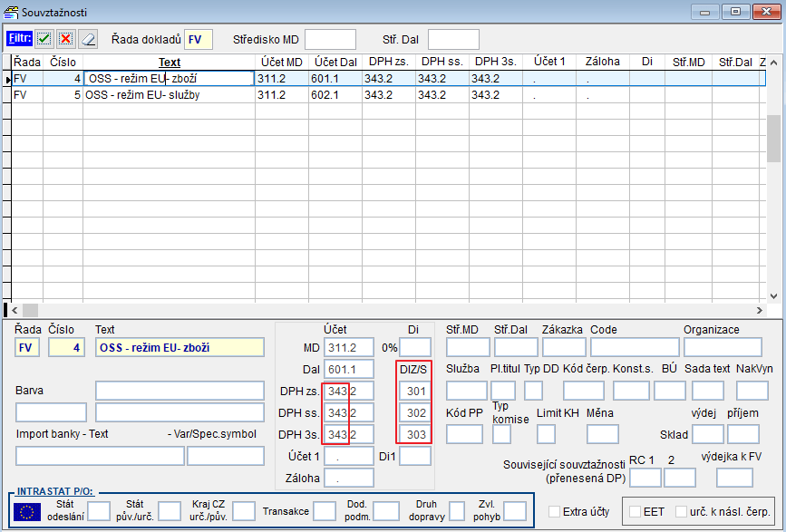The image size is (786, 532).
Task: Focus the Sada text input field
Action: [708, 391]
